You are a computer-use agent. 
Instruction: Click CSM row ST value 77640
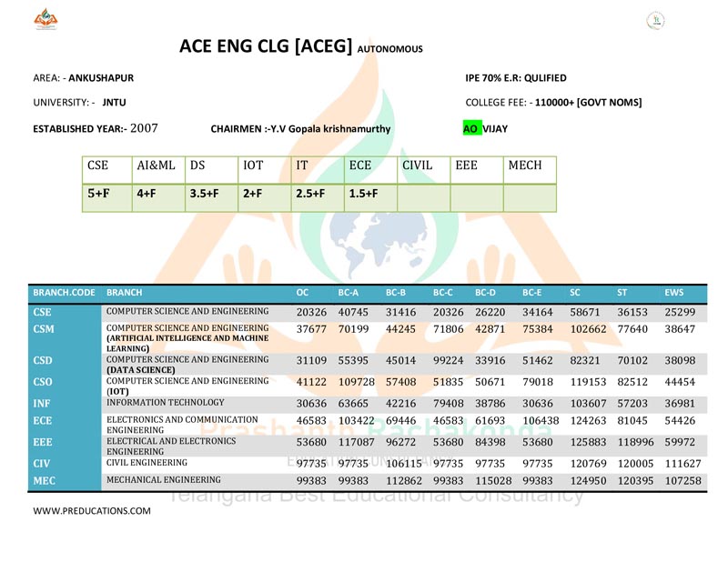click(632, 329)
